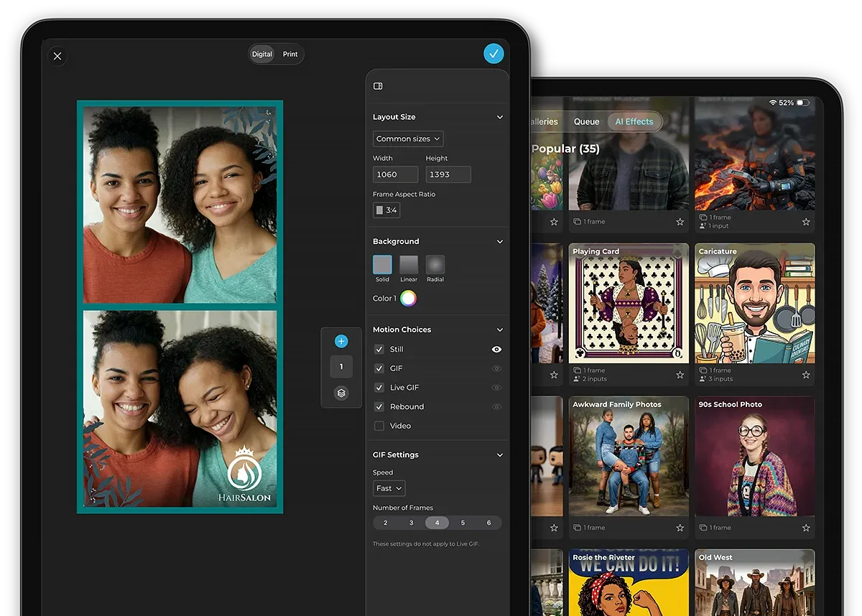Open Frame Aspect Ratio 3:4 selector
This screenshot has height=616, width=862.
tap(386, 210)
